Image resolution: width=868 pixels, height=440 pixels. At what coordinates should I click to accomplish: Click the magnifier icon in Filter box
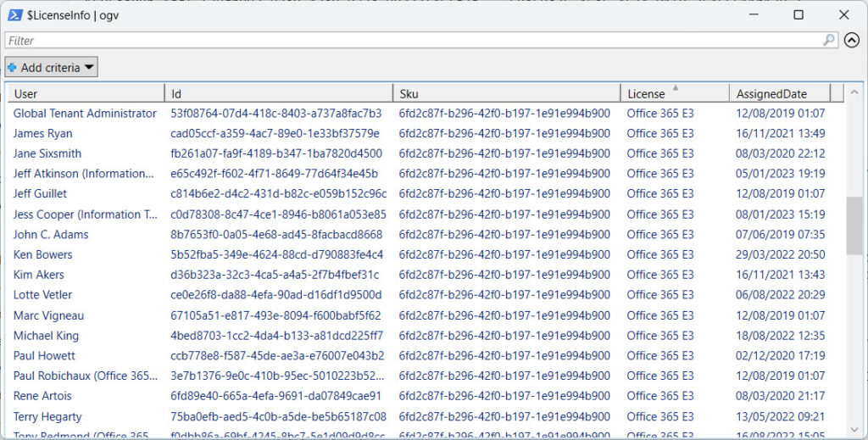pyautogui.click(x=828, y=40)
